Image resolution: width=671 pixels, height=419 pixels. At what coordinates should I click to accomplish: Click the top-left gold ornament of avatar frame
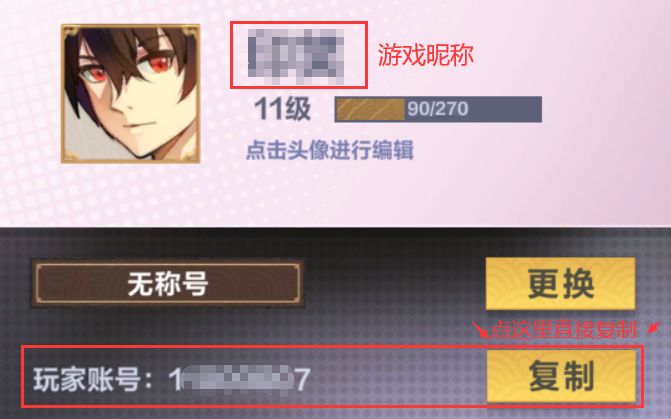tap(71, 33)
